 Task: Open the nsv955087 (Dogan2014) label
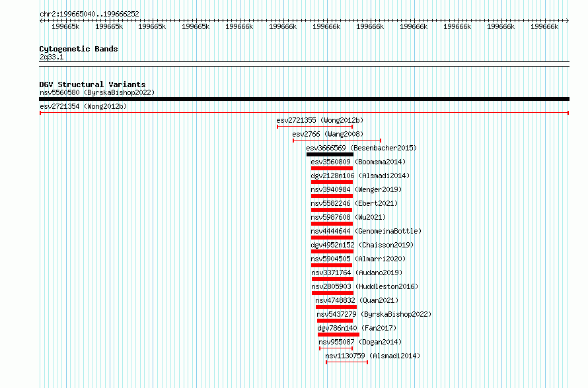coord(360,342)
